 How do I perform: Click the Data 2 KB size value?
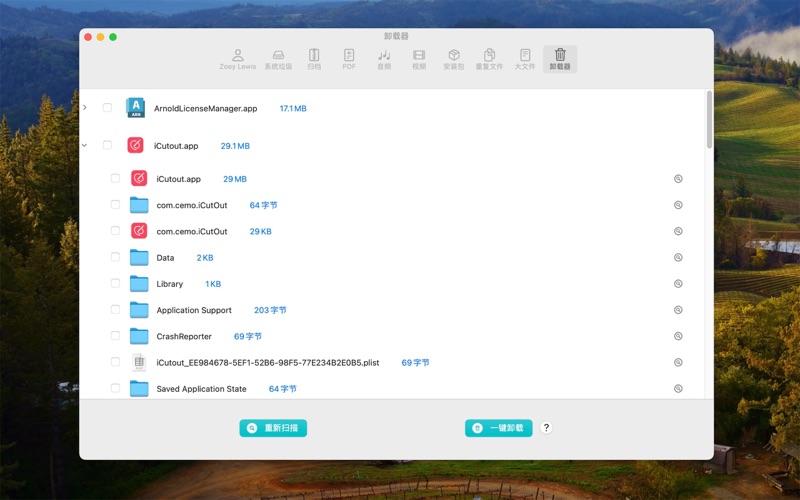point(205,258)
